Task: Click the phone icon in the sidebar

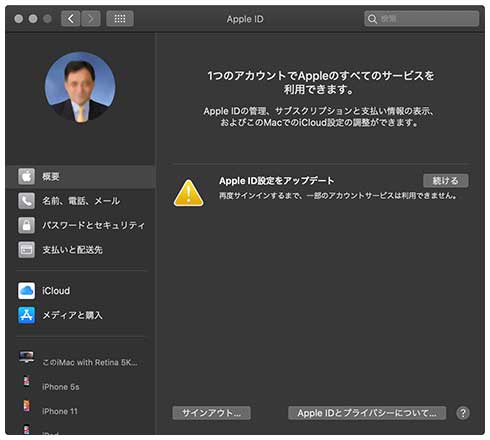Action: coord(26,201)
